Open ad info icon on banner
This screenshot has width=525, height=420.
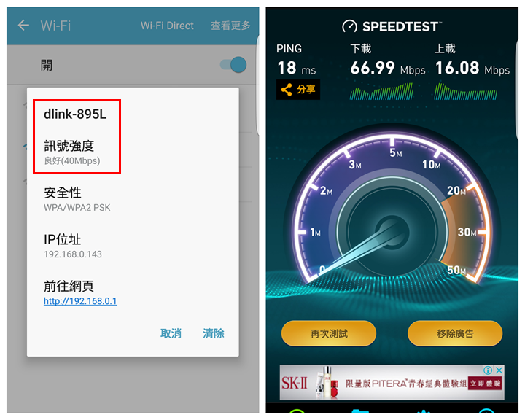[488, 370]
